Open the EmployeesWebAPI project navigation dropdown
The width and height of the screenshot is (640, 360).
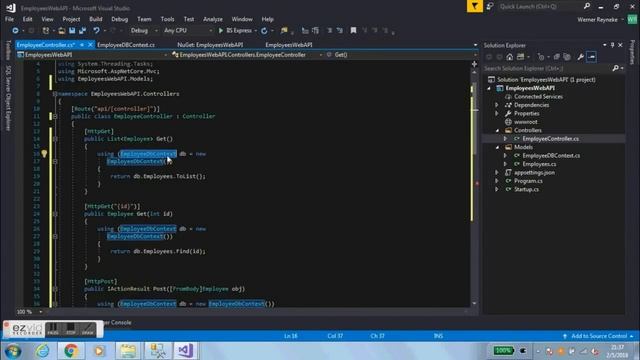tap(92, 55)
